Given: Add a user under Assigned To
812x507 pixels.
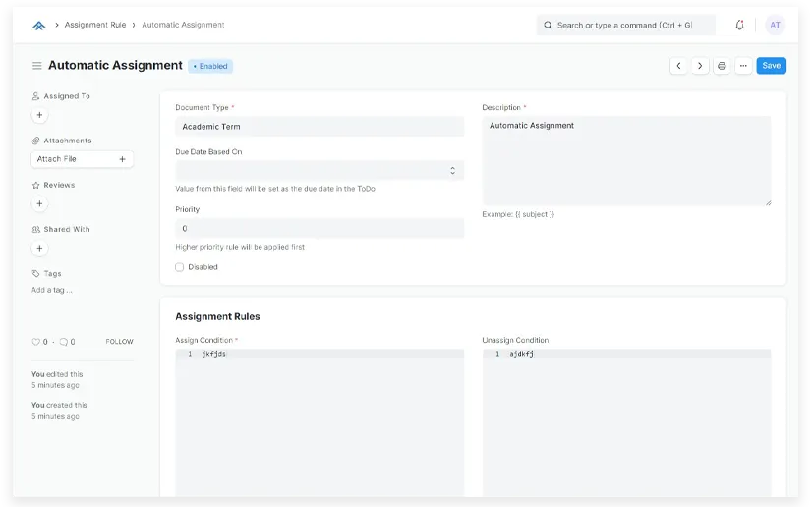Looking at the screenshot, I should (x=39, y=115).
